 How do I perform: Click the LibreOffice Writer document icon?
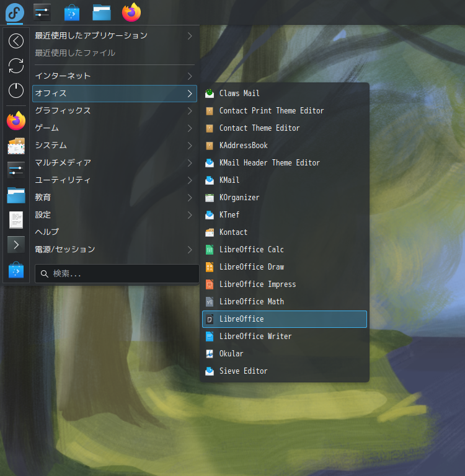[210, 337]
